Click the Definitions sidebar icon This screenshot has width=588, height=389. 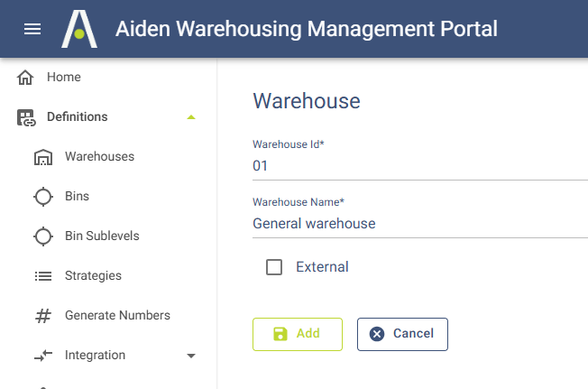[26, 116]
